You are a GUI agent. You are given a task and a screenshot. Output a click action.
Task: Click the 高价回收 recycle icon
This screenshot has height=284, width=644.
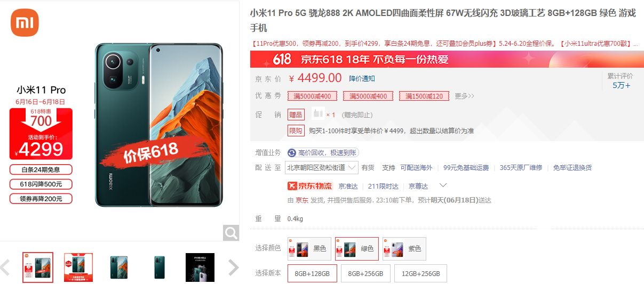[x=292, y=152]
